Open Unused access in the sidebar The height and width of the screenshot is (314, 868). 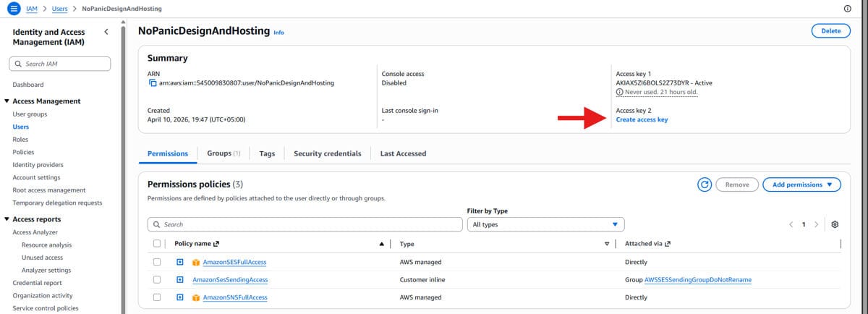(x=42, y=258)
